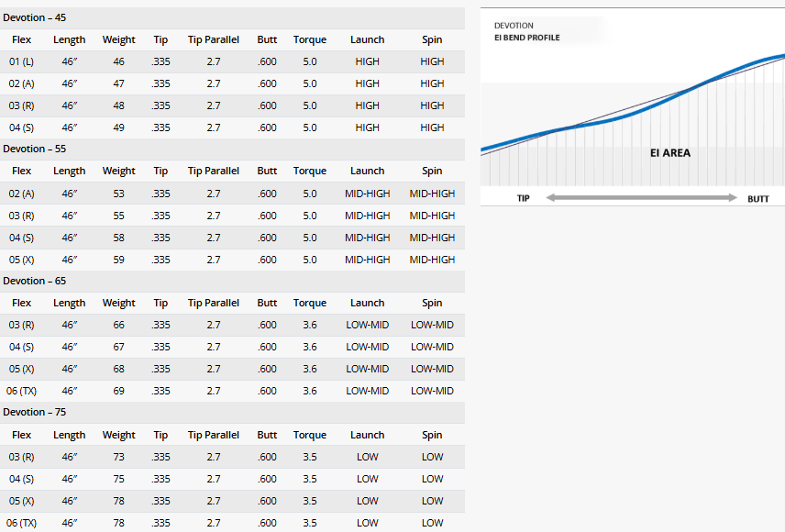Screen dimensions: 785x532
Task: Click the 05 (X) flex cell in Devotion – 55
Action: 21,260
